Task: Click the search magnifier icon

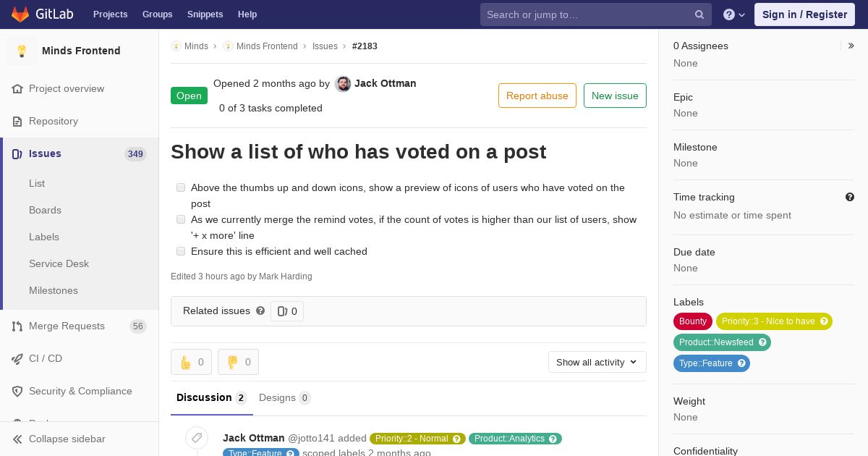Action: 699,14
